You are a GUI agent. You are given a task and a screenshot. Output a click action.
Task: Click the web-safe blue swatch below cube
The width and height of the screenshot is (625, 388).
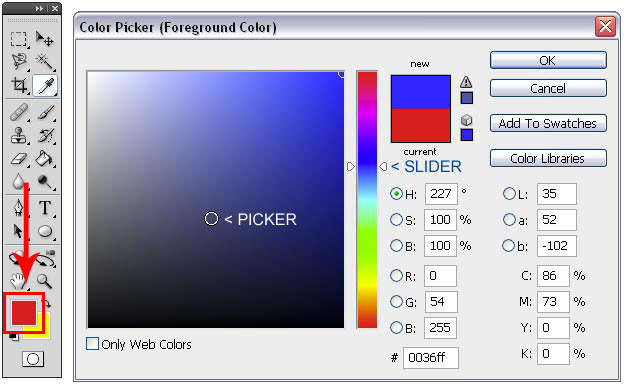coord(466,135)
